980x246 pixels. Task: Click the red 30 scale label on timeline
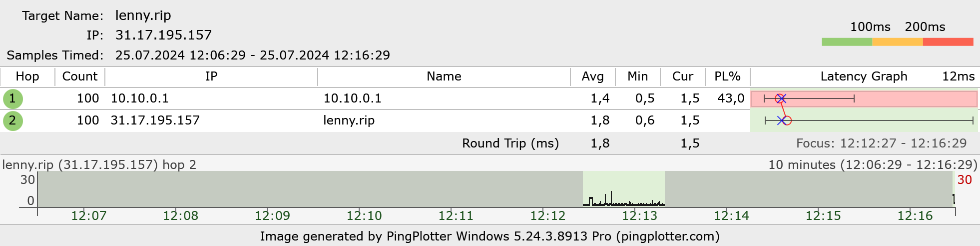(x=965, y=180)
